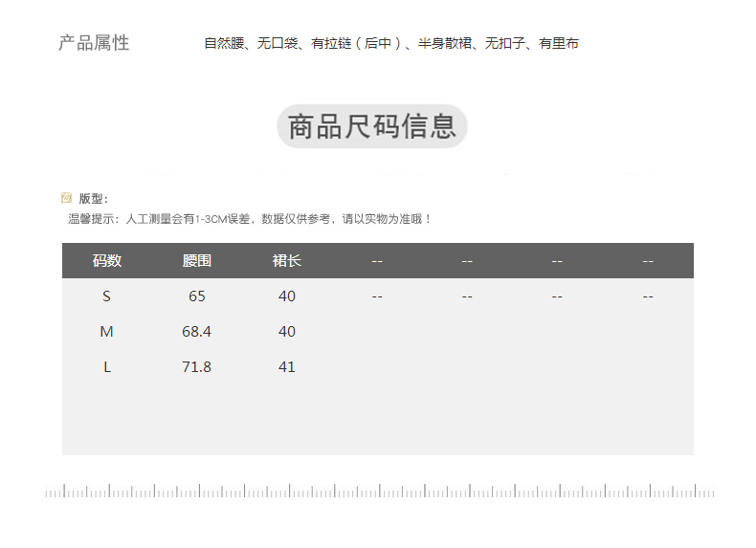Click the size S row label
The width and height of the screenshot is (756, 548).
(x=107, y=296)
